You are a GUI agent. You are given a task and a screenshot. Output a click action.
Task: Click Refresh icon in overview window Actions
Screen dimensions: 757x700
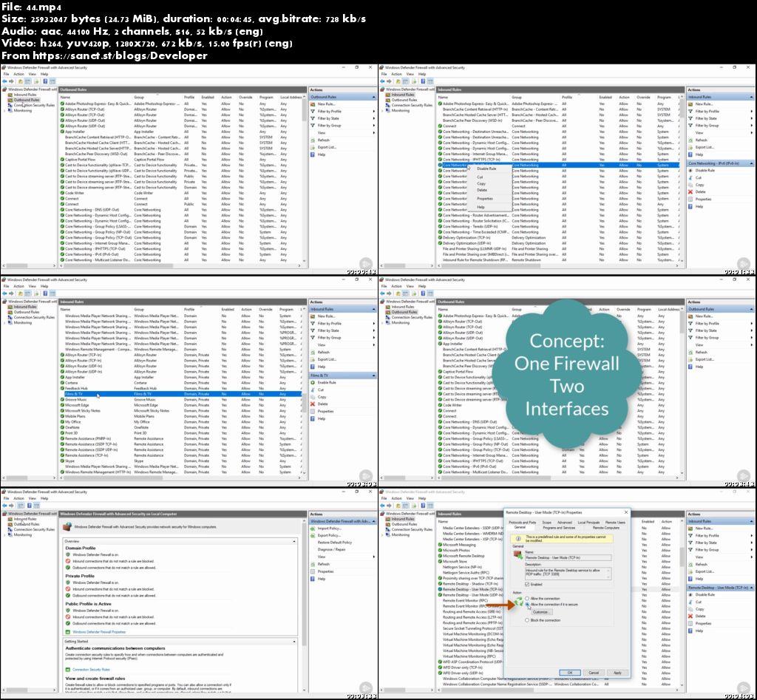pos(313,564)
